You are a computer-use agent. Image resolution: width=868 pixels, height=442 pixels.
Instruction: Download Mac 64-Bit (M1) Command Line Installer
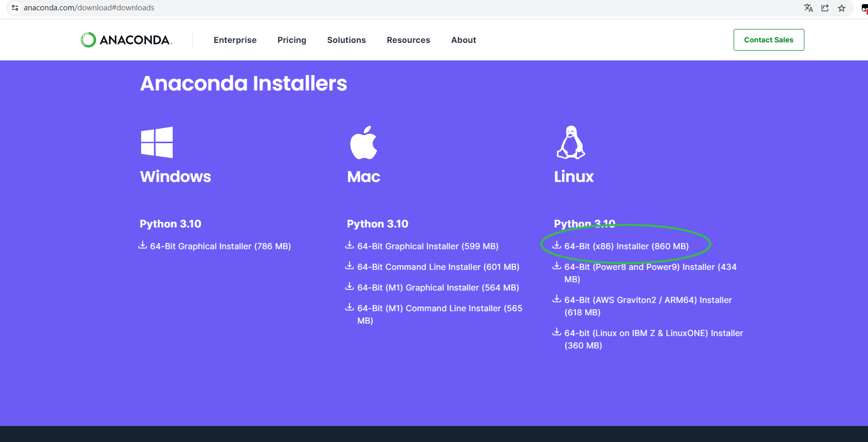[x=439, y=314]
